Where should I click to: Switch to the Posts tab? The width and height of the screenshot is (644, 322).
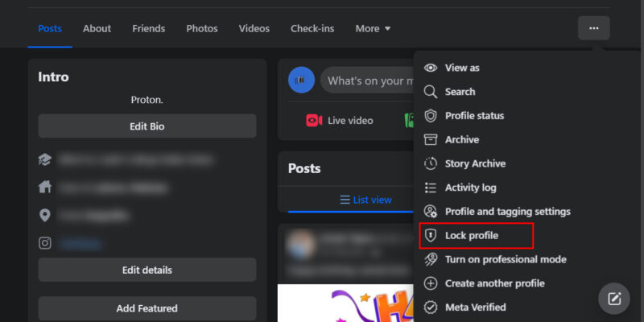click(50, 29)
